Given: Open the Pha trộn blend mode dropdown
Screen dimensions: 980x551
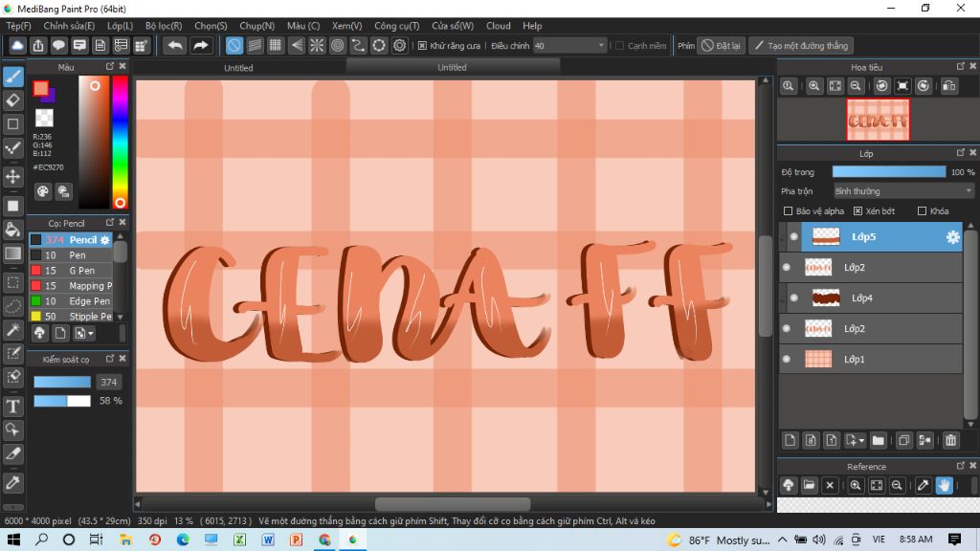Looking at the screenshot, I should pyautogui.click(x=903, y=191).
